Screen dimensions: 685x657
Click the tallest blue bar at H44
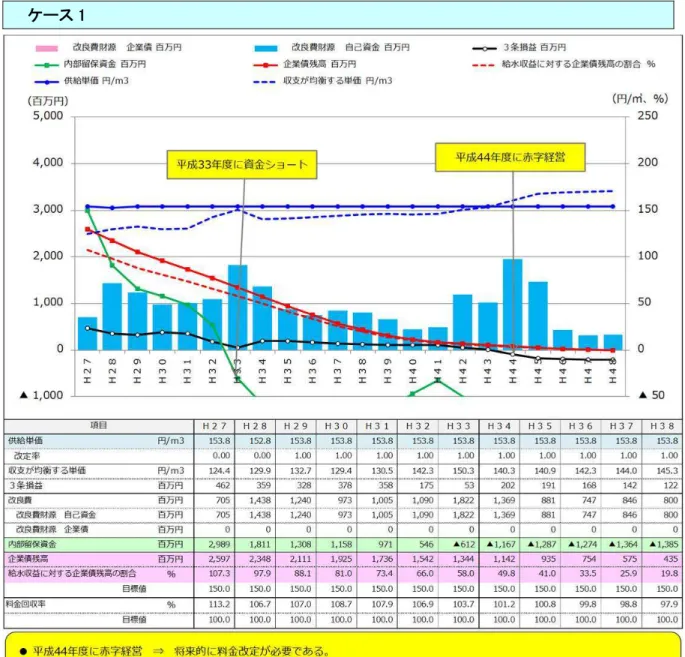[513, 304]
